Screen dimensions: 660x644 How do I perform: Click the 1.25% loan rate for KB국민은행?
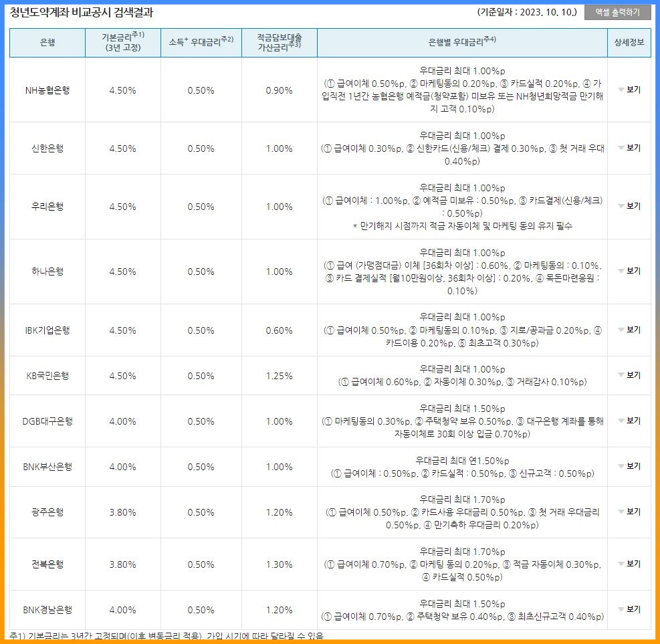pos(280,375)
